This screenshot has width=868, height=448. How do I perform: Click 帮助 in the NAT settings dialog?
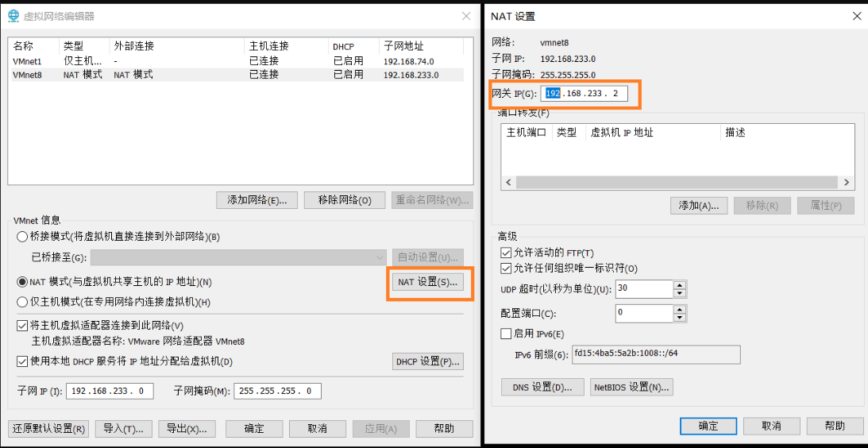coord(835,426)
